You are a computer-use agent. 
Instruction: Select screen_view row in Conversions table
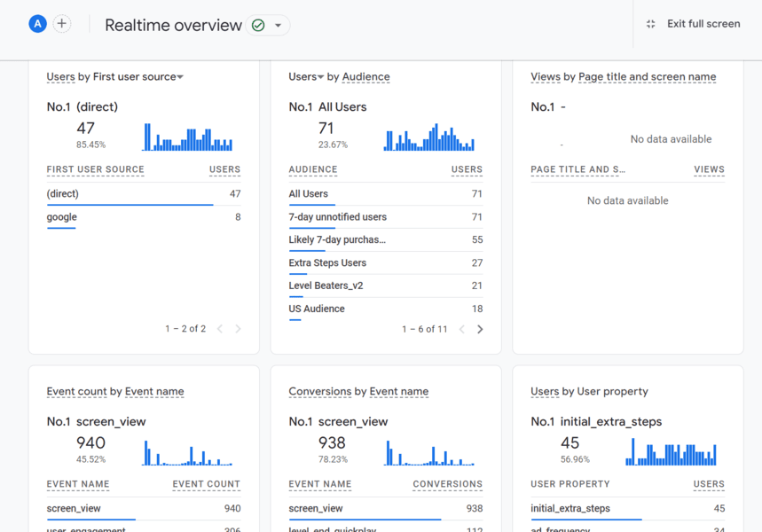(x=385, y=509)
